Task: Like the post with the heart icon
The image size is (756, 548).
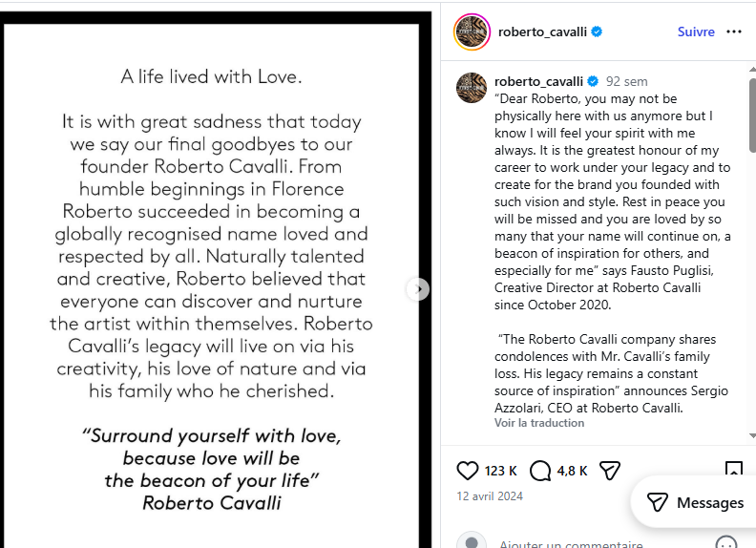Action: coord(468,471)
